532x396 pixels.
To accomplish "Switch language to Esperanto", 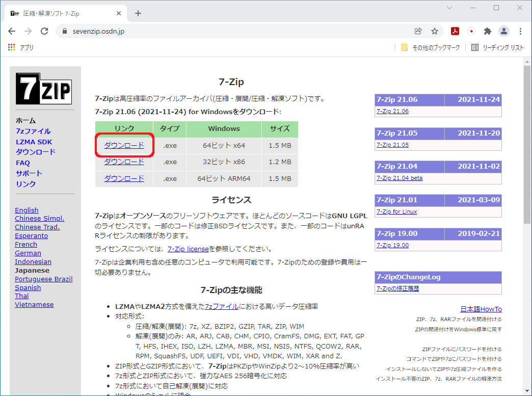I will pyautogui.click(x=32, y=236).
